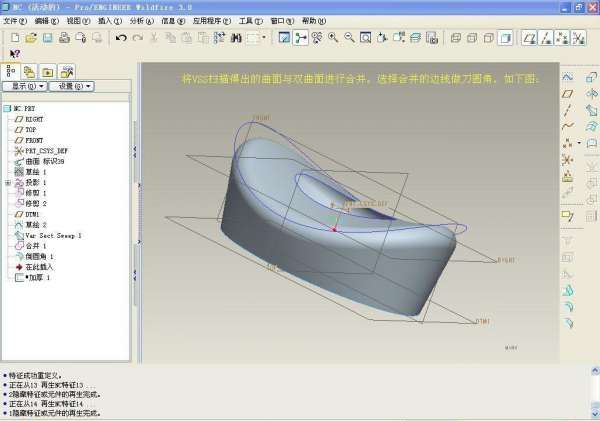Switch to shaded display mode
Screen dimensions: 600x421
[x=505, y=38]
